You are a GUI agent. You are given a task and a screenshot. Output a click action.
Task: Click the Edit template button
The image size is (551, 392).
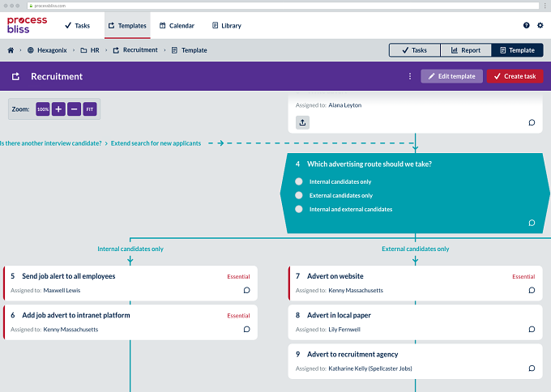pos(451,76)
